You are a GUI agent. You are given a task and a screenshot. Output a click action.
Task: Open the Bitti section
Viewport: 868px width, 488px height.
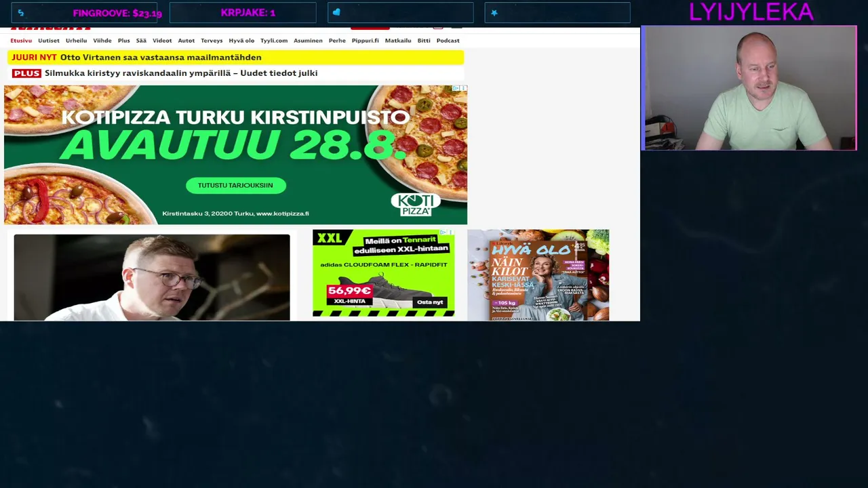click(424, 41)
